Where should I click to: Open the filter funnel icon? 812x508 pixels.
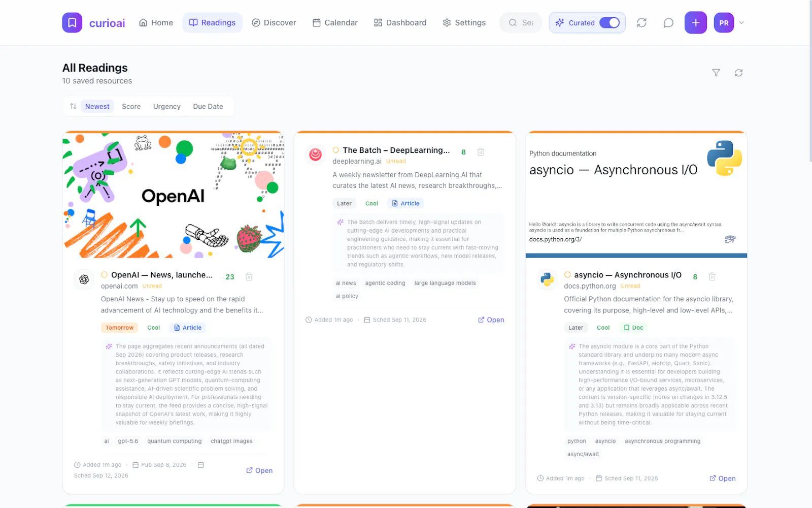716,73
